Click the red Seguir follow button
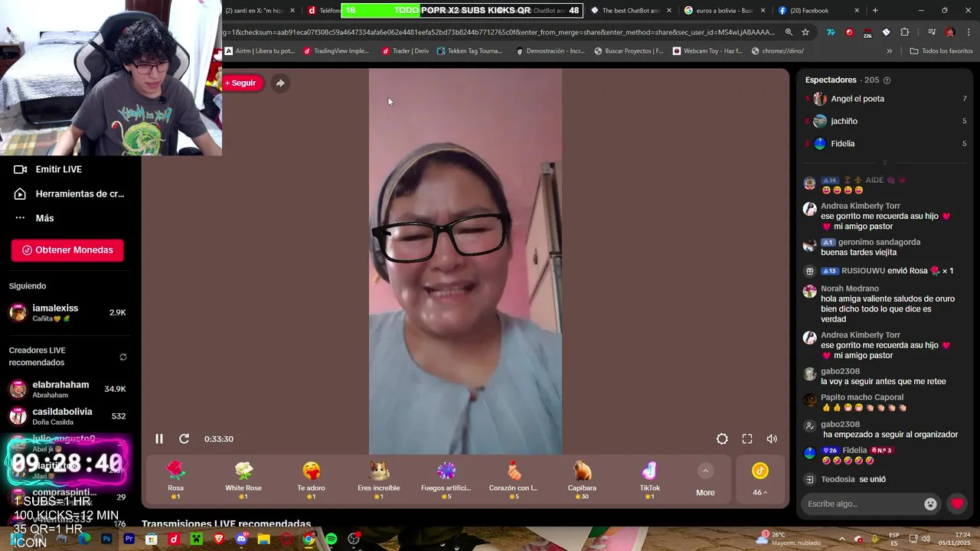 (x=240, y=83)
